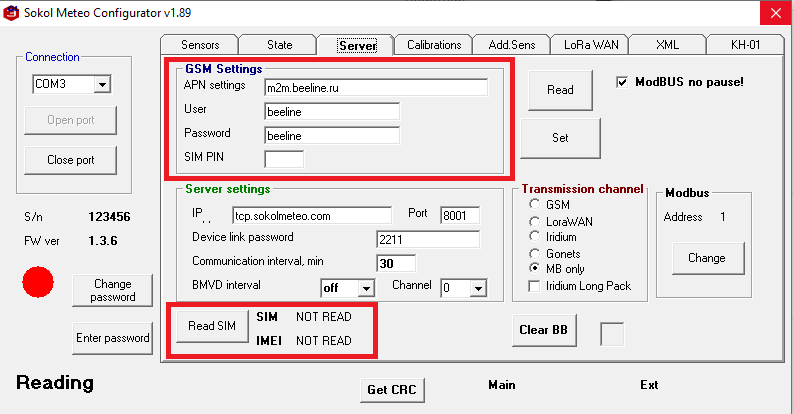Click the Change password button
This screenshot has width=794, height=414.
[x=112, y=291]
